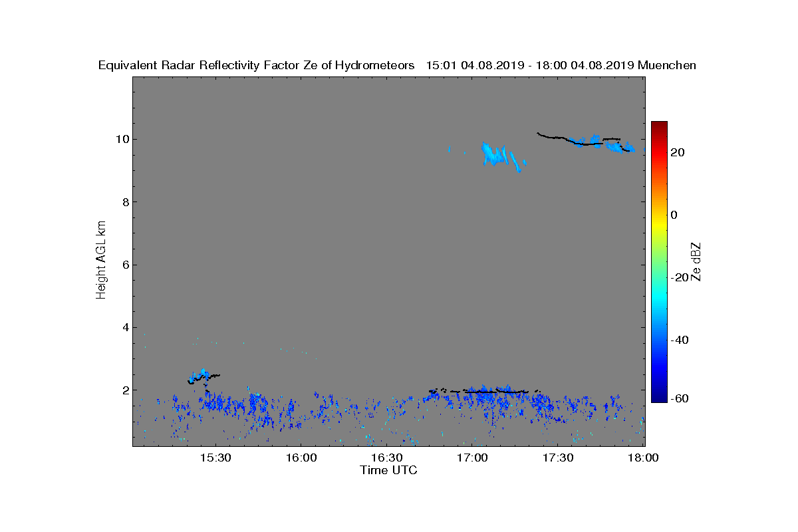Click the plot title 'Equivalent Radar Reflectivity Factor Ze of Hydrometeors'

256,65
